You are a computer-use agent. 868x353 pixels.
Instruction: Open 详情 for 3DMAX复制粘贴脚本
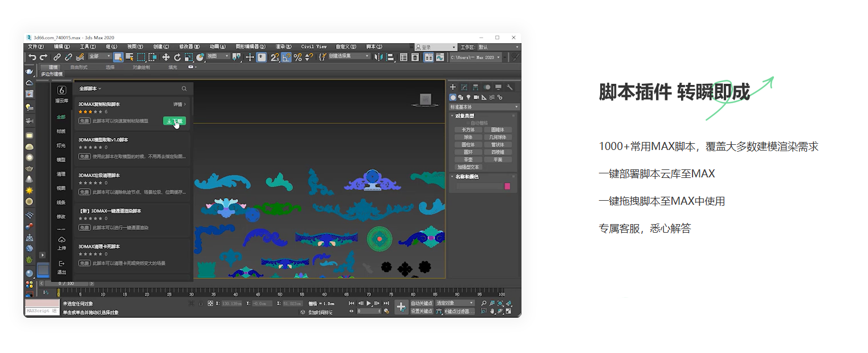tap(180, 104)
